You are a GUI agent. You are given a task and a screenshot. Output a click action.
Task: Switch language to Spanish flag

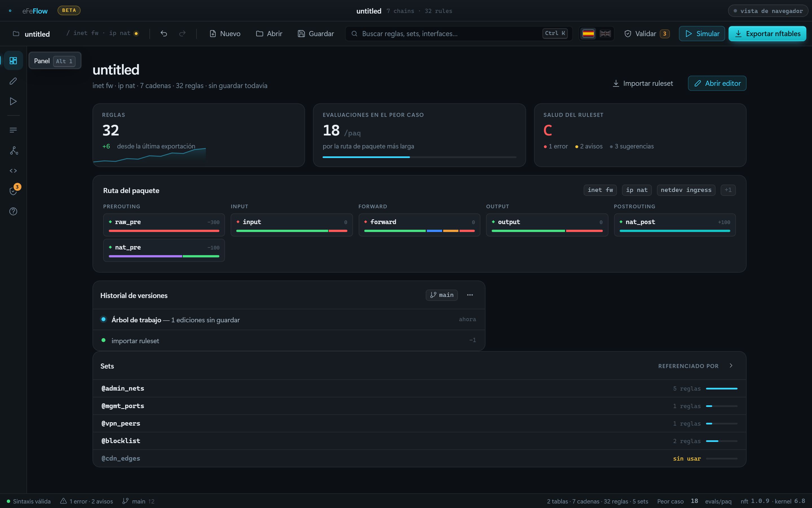click(588, 34)
